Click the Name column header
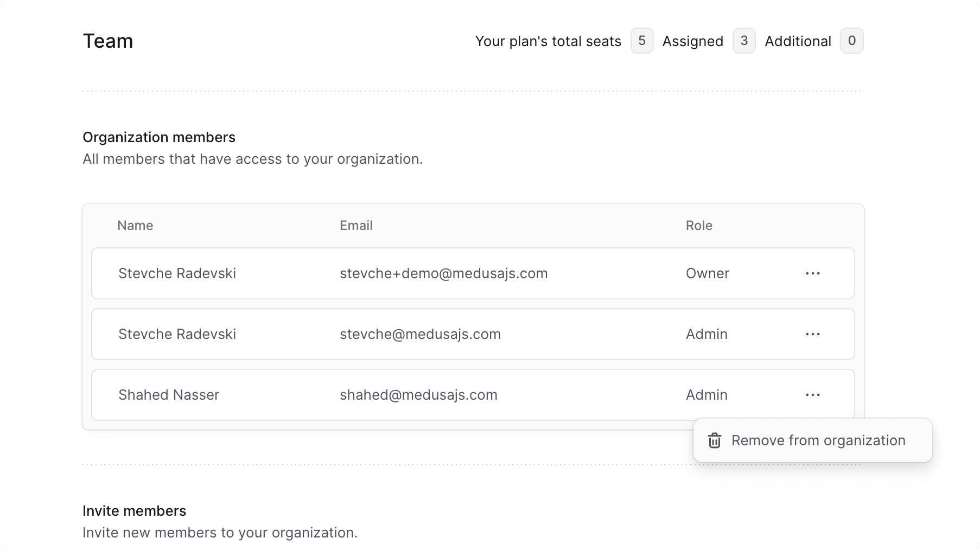This screenshot has width=980, height=551. [135, 225]
